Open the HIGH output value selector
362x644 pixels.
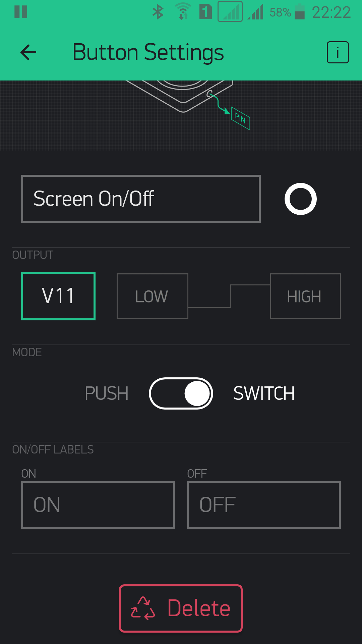(x=305, y=296)
